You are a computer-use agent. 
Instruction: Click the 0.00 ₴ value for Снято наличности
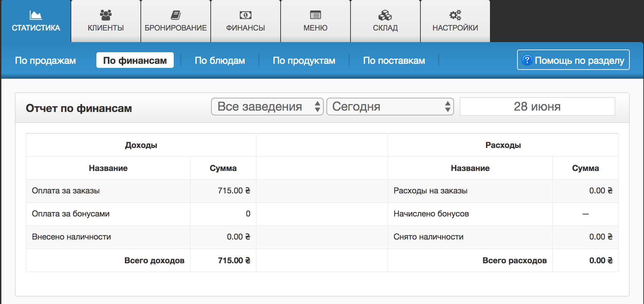(x=601, y=237)
